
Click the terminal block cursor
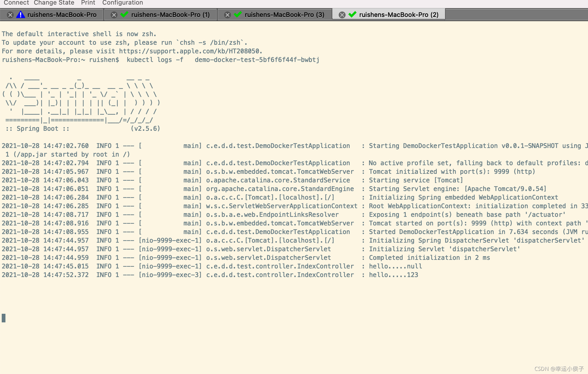pyautogui.click(x=4, y=318)
